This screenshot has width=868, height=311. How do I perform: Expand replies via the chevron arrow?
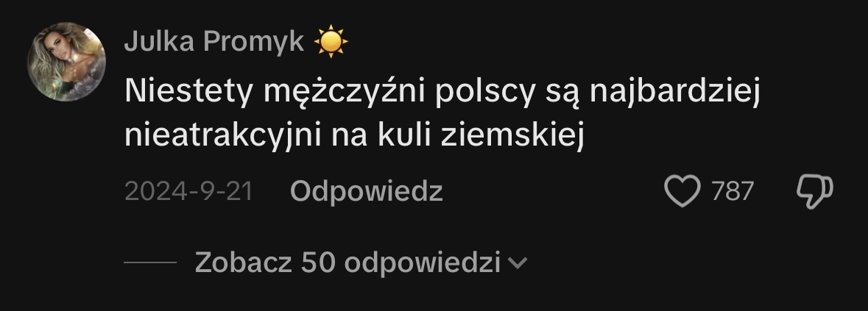517,263
